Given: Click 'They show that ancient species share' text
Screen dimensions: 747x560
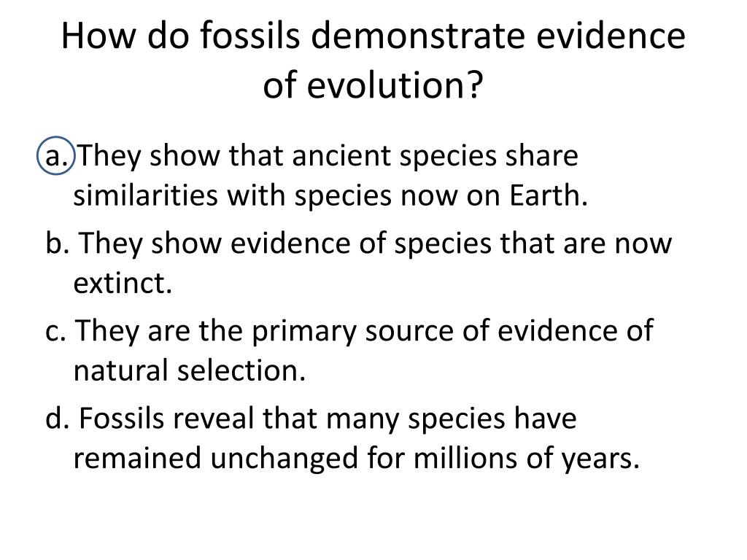Looking at the screenshot, I should click(328, 156).
